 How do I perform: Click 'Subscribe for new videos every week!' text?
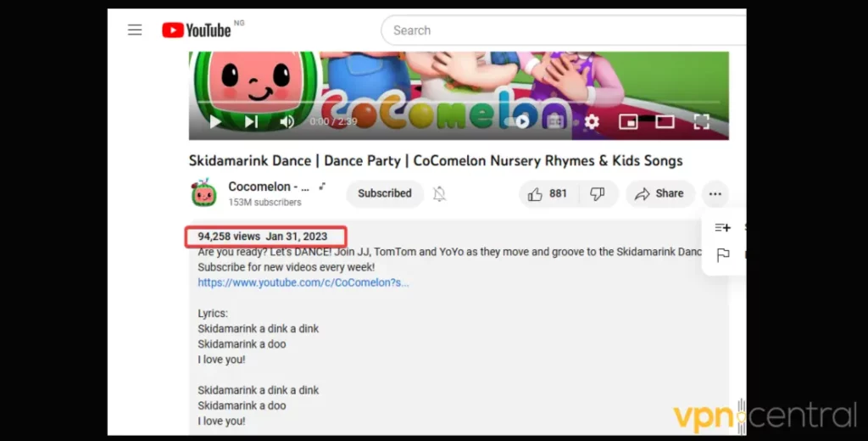click(x=287, y=267)
